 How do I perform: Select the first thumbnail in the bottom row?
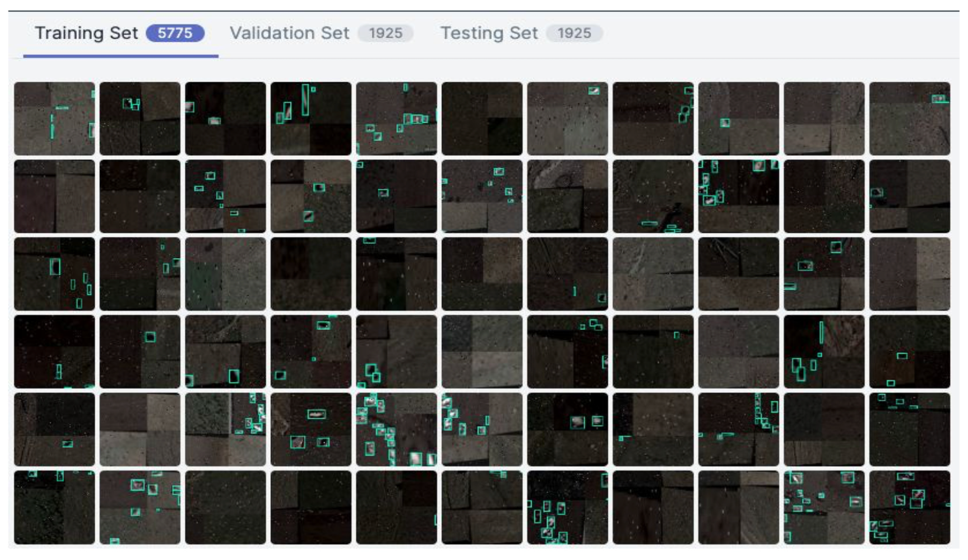(54, 507)
